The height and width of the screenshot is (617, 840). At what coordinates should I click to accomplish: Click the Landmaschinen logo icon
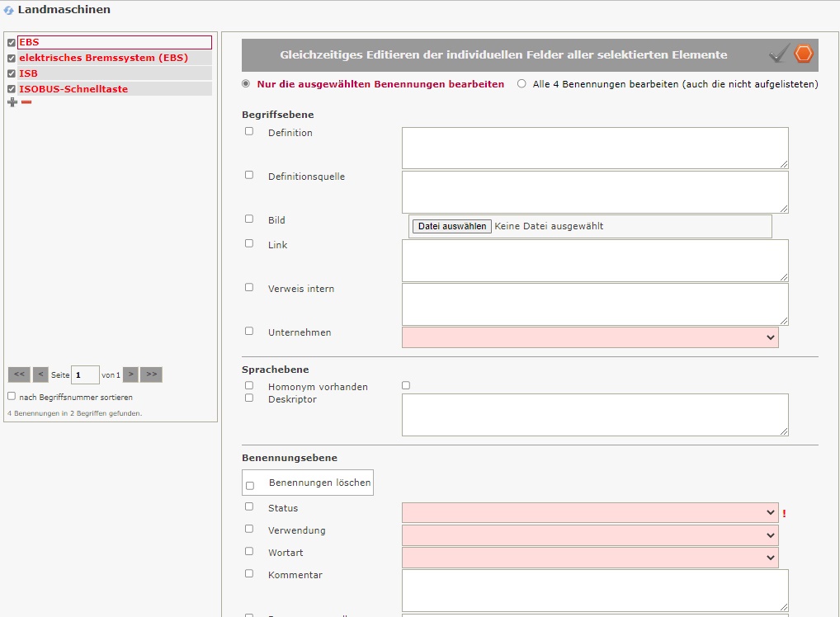[x=8, y=10]
